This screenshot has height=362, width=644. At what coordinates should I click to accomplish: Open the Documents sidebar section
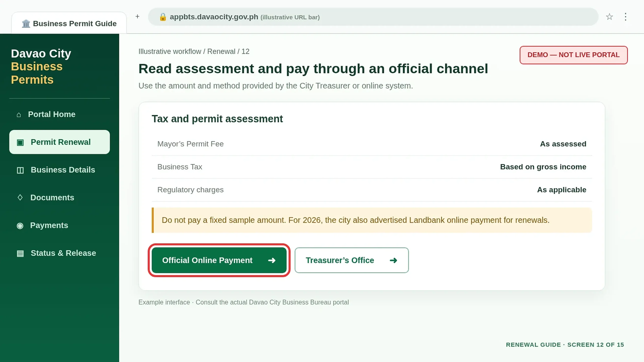(x=59, y=198)
